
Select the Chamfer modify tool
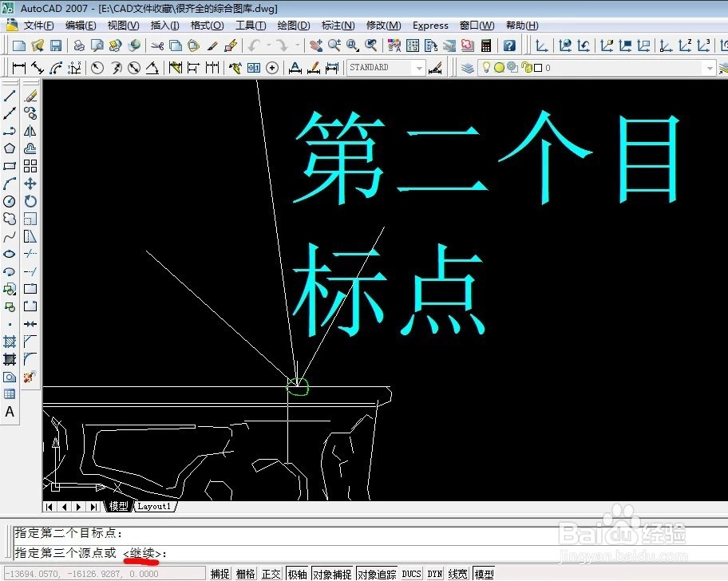[30, 342]
